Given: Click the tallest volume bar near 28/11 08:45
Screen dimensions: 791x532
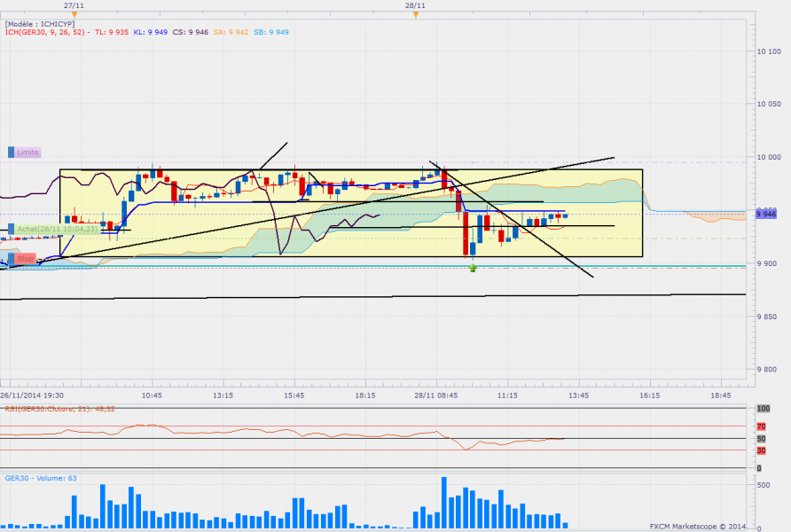Looking at the screenshot, I should pos(443,502).
